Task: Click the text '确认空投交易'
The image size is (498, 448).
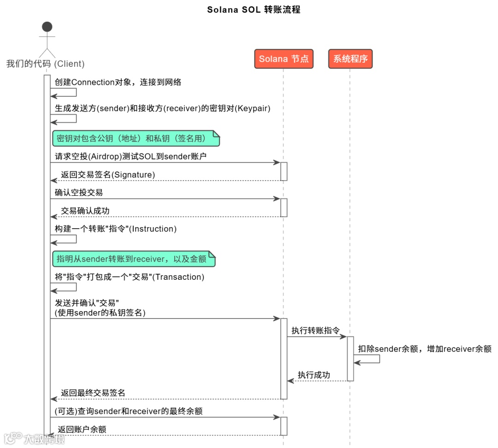Action: pyautogui.click(x=79, y=192)
